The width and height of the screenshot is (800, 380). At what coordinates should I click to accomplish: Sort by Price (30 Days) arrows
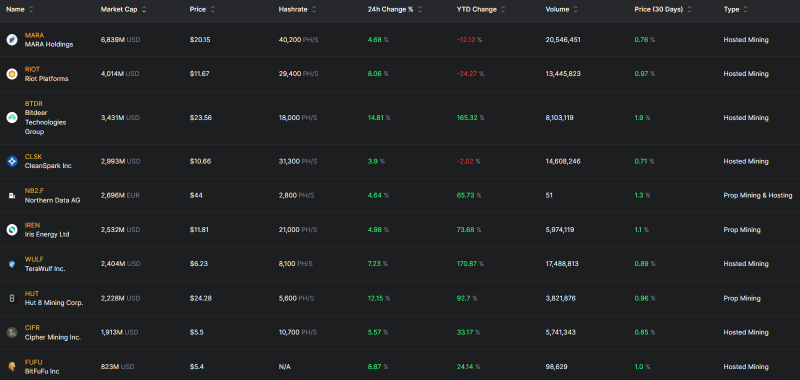689,9
